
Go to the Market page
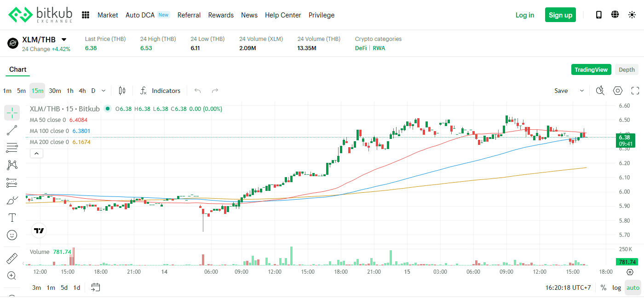[108, 15]
